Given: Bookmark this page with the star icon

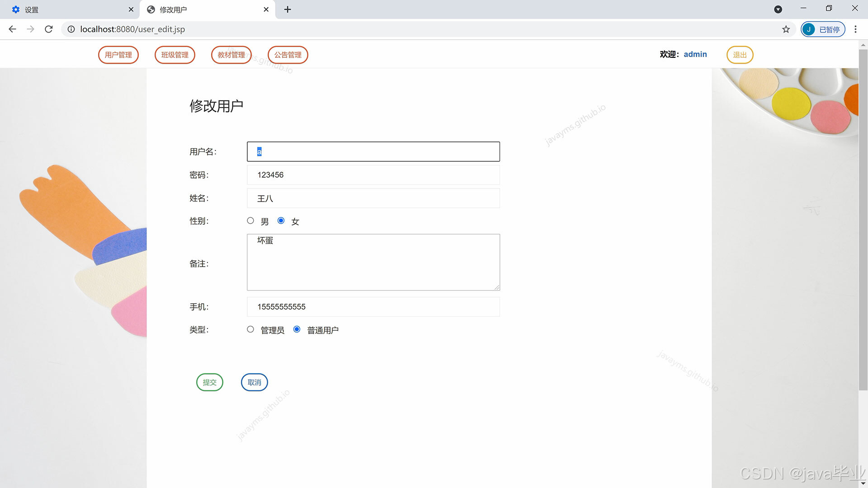Looking at the screenshot, I should pos(786,29).
